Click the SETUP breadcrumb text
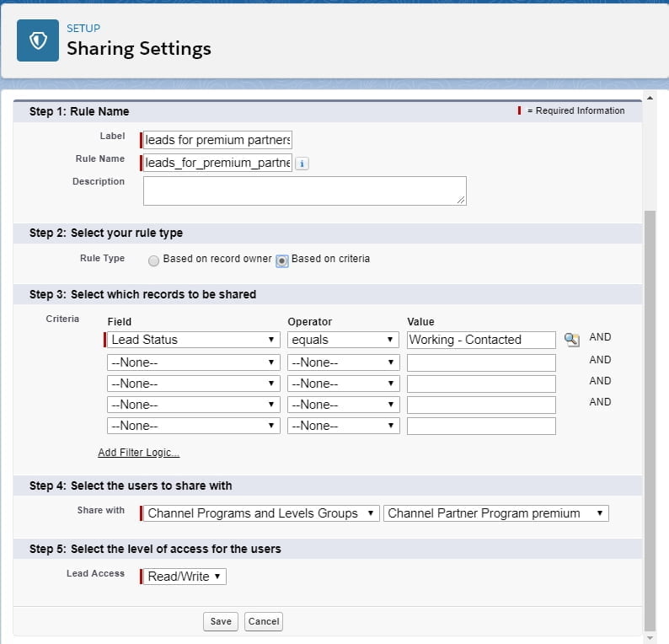 (x=83, y=28)
